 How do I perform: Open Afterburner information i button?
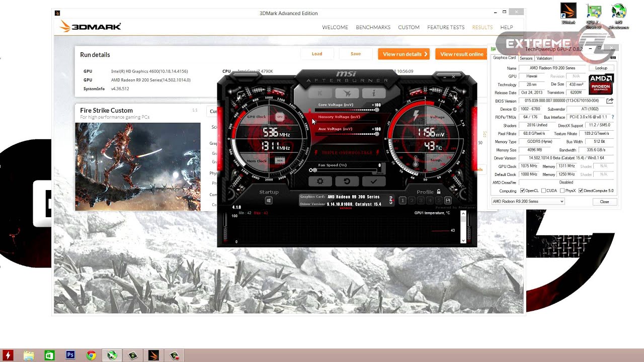374,93
